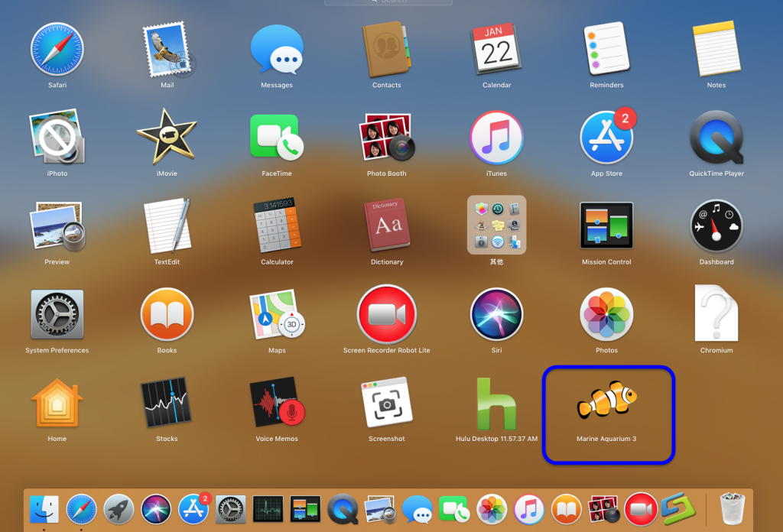The width and height of the screenshot is (783, 532).
Task: Launch System Preferences
Action: [56, 316]
